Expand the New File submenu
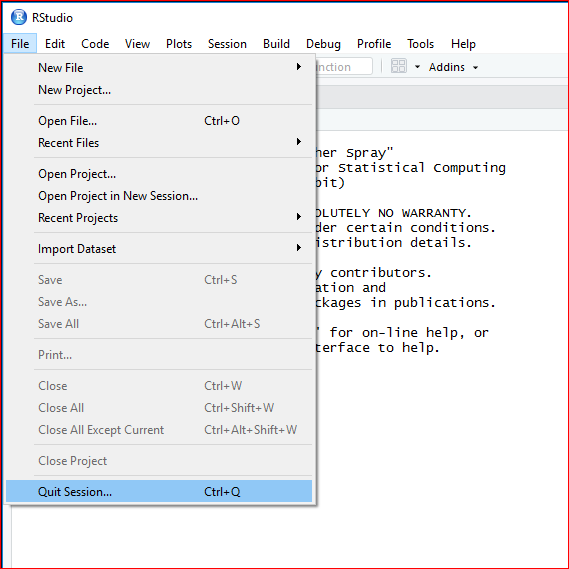The height and width of the screenshot is (569, 569). point(159,67)
